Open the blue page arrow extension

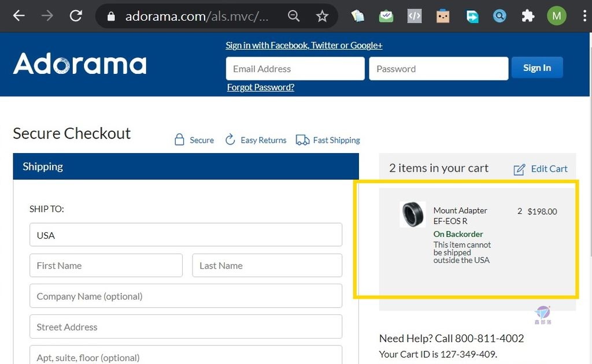pos(472,16)
